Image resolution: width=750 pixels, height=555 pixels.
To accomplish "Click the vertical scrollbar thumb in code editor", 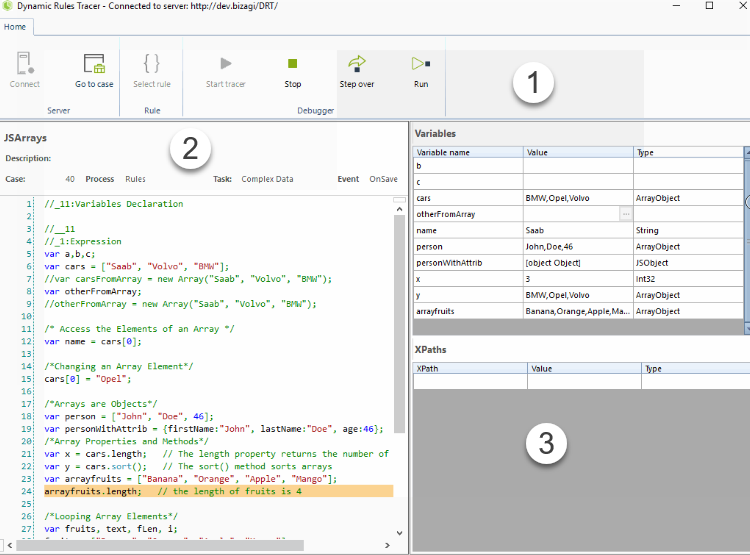I will coord(399,324).
